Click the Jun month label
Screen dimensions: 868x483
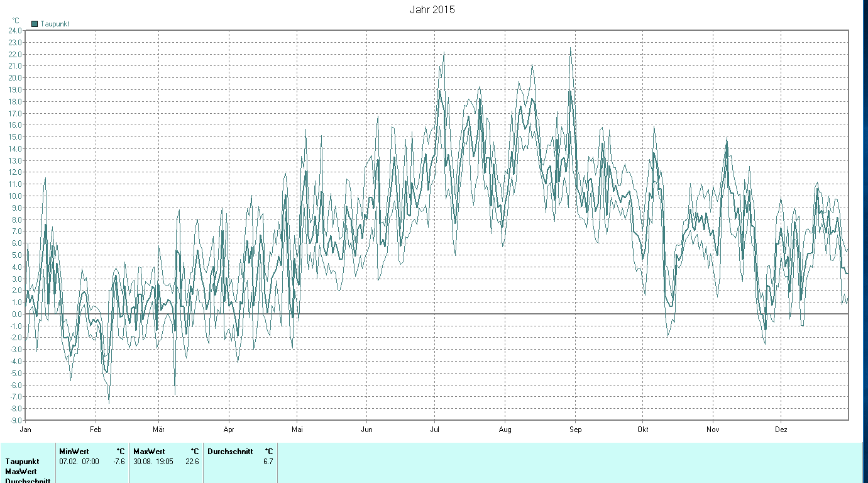coord(366,430)
